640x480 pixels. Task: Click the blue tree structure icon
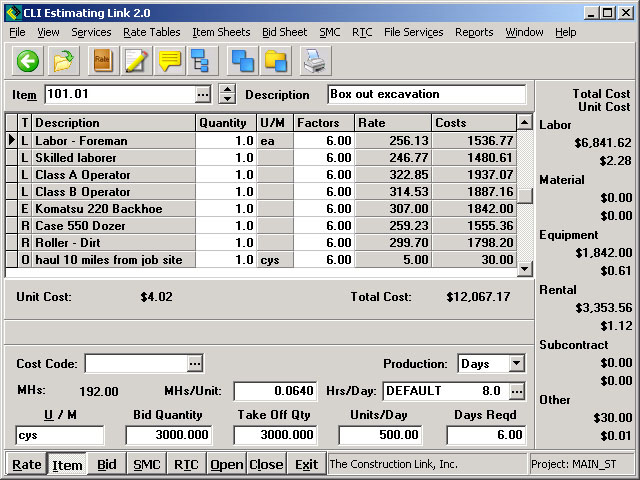point(200,61)
